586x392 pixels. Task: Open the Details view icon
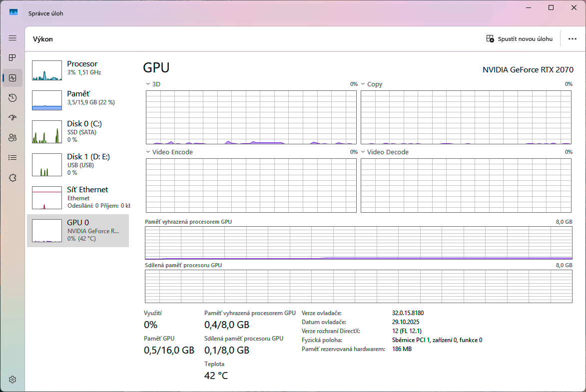pos(12,157)
